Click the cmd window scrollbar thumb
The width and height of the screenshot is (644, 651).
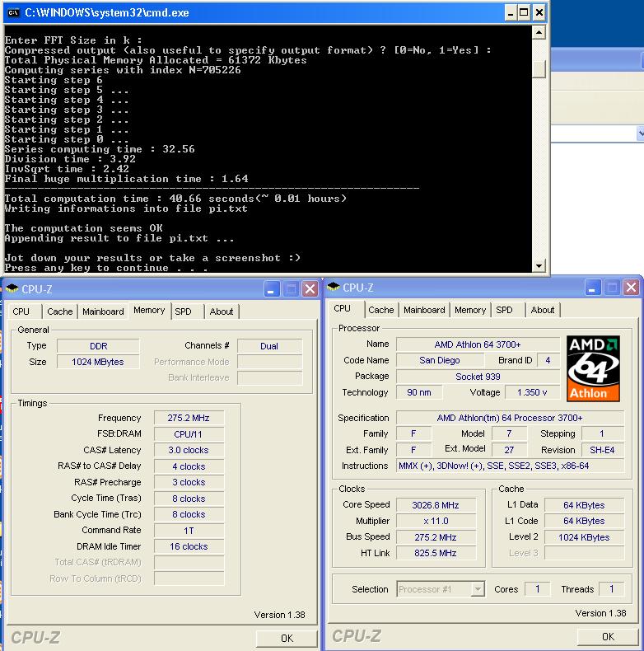coord(539,69)
